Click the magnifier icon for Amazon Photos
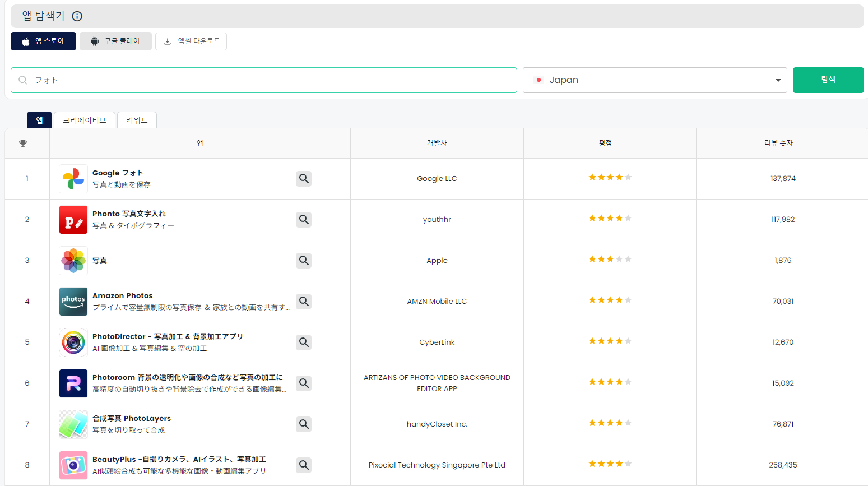 (304, 302)
